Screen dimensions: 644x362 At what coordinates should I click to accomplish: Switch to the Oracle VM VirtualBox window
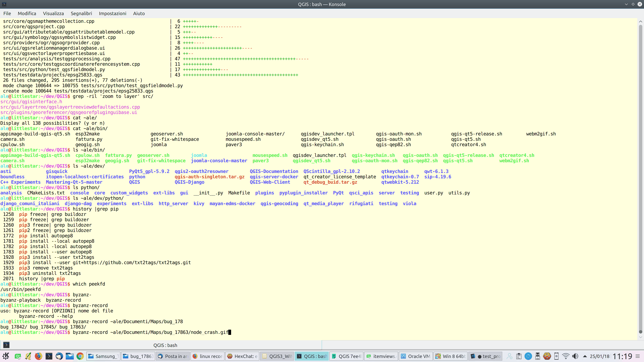416,356
